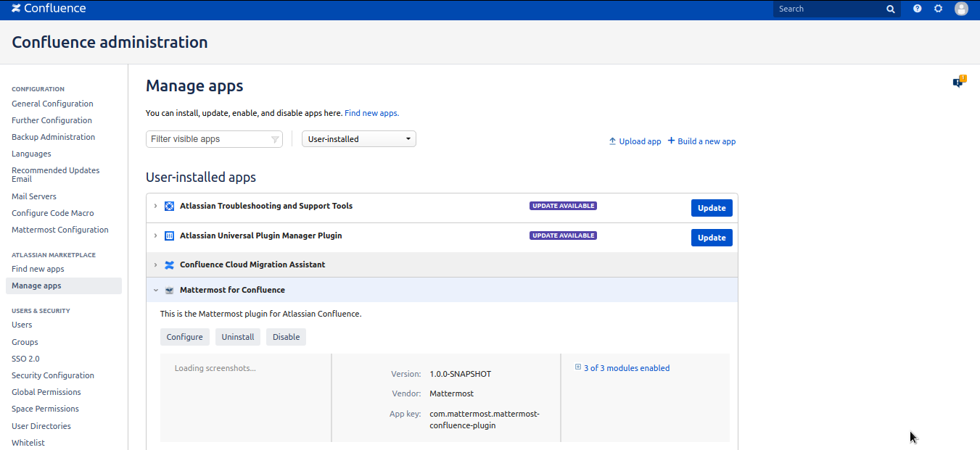Follow the Find new apps. link
Screen dimensions: 980x450
[371, 113]
